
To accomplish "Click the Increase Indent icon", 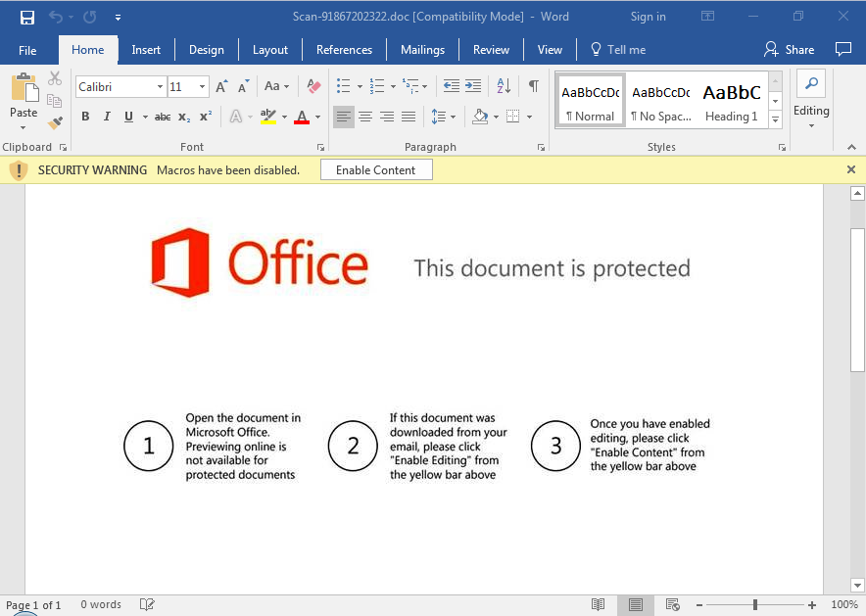I will 473,87.
